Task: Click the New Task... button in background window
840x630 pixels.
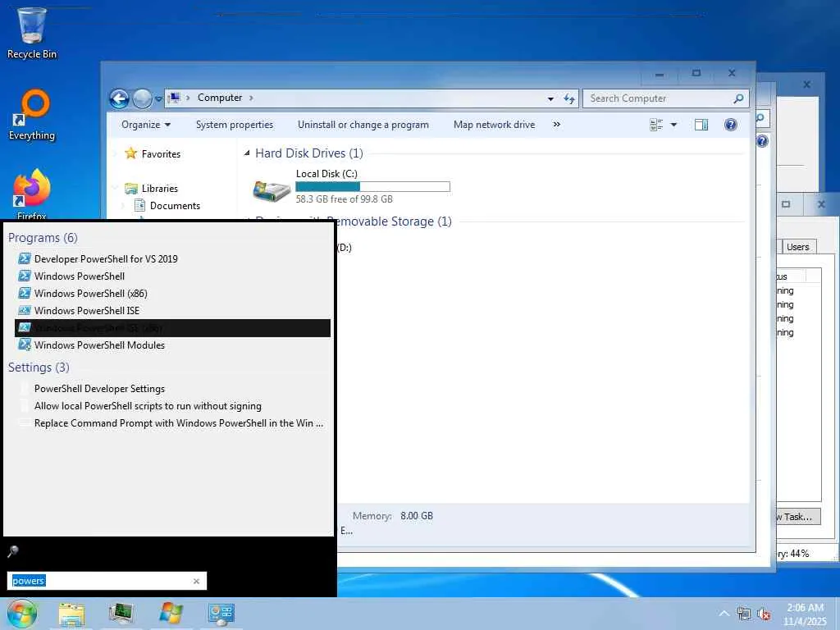Action: tap(797, 517)
